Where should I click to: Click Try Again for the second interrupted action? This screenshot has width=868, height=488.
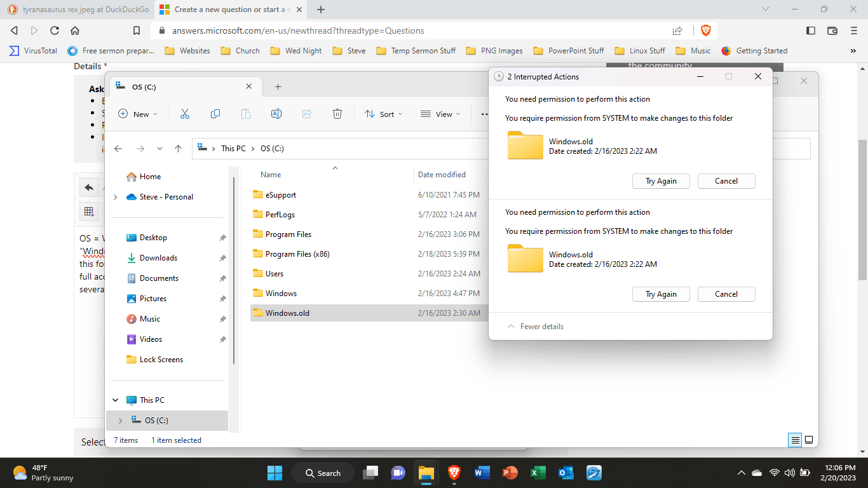tap(661, 294)
